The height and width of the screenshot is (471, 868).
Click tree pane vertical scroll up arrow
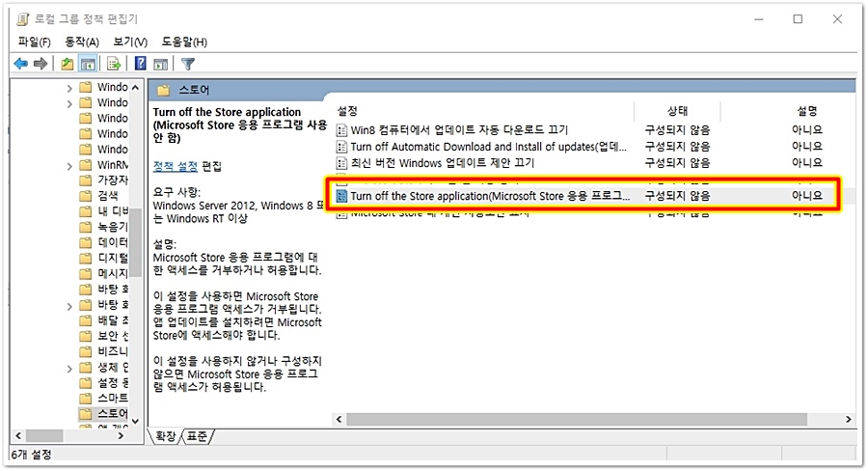coord(135,88)
